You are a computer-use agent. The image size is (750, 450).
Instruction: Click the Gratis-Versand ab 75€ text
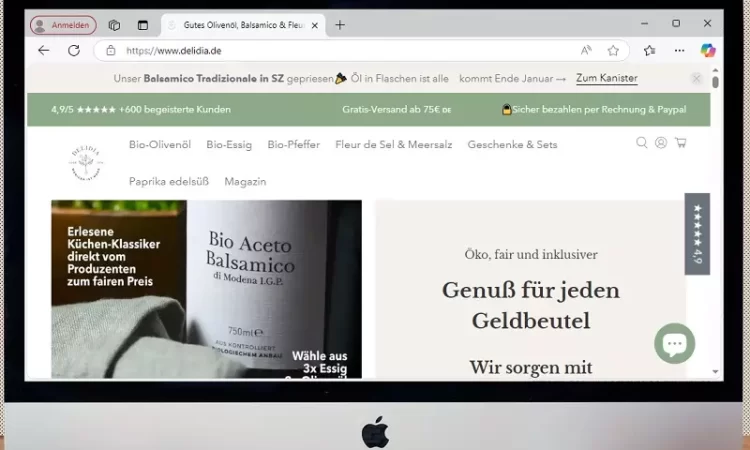(397, 110)
